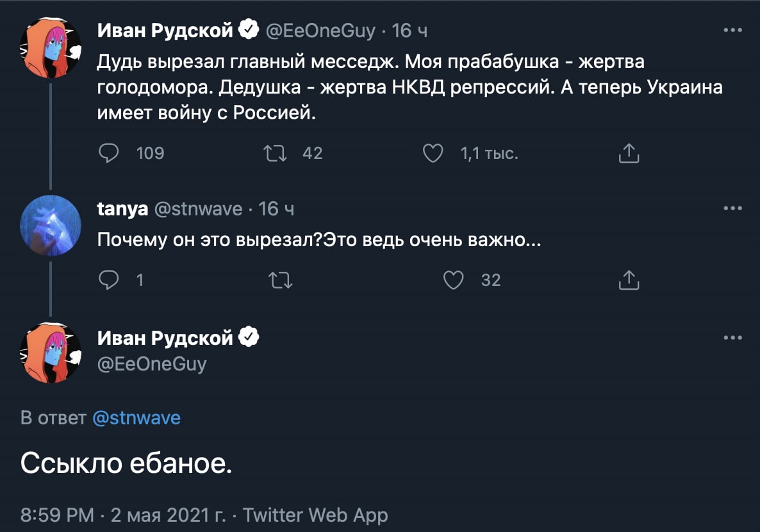The width and height of the screenshot is (760, 532).
Task: Open the @EeOneGuy handle in top tweet
Action: (x=320, y=31)
